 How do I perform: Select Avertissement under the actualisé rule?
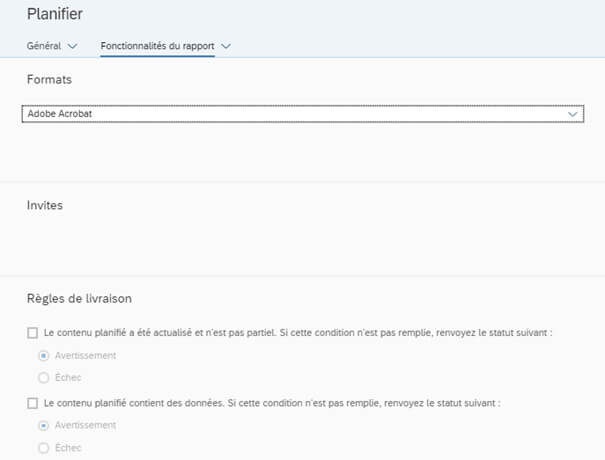(44, 355)
